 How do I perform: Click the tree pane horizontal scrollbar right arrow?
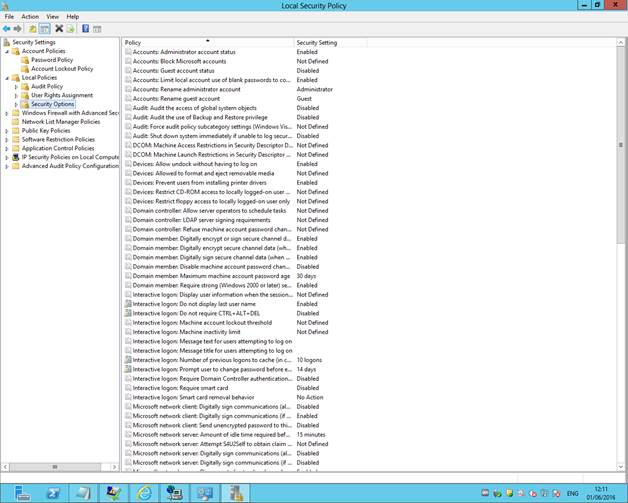coord(115,467)
